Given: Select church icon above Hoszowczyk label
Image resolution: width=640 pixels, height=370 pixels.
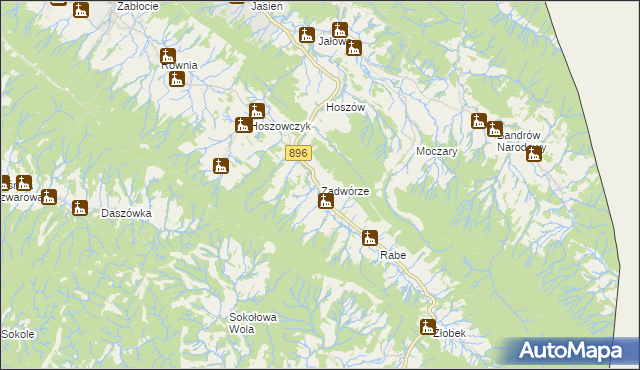Looking at the screenshot, I should (x=257, y=111).
